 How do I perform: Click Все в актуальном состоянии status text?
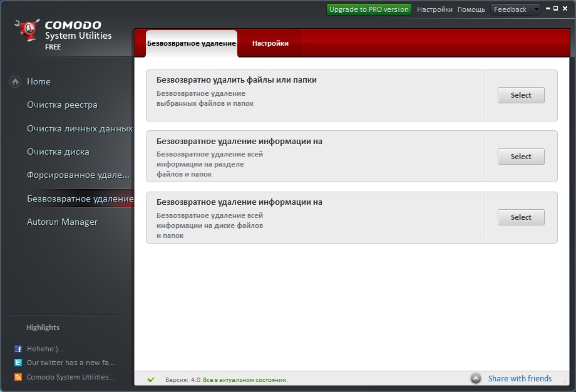point(245,380)
